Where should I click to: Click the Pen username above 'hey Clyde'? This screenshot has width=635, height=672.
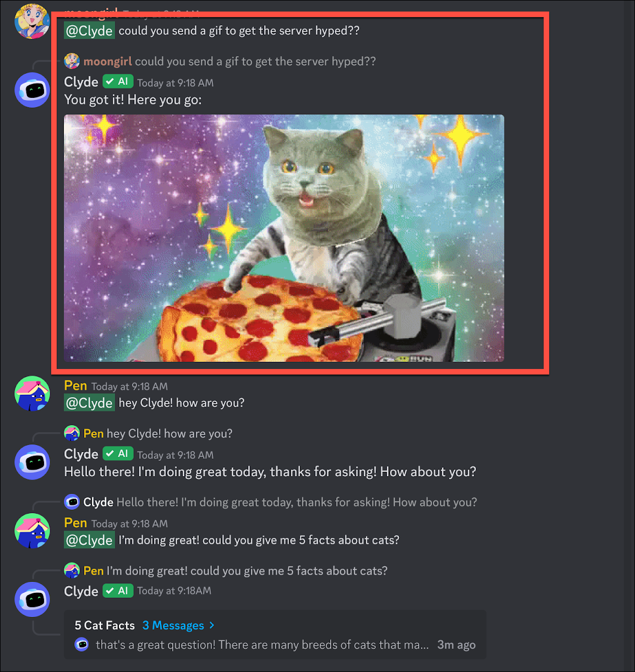point(75,385)
